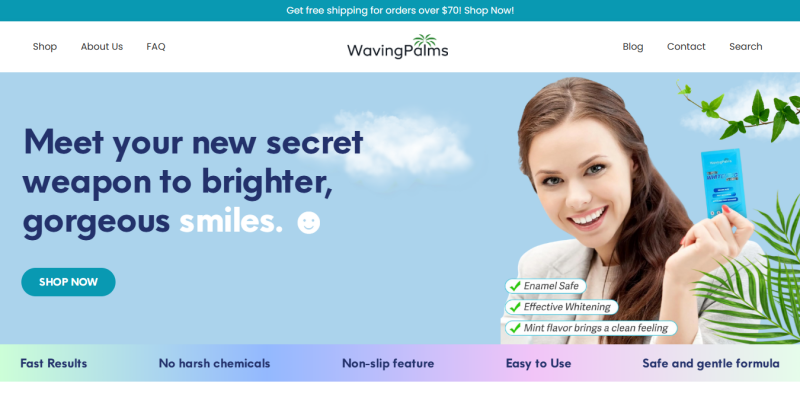
Task: Click the Enamel Safe badge
Action: (545, 286)
